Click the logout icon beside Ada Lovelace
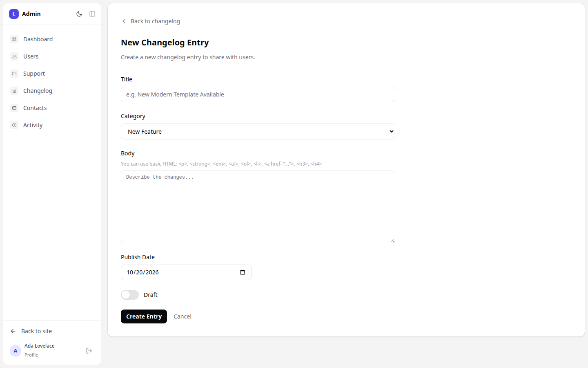The height and width of the screenshot is (368, 588). click(89, 351)
